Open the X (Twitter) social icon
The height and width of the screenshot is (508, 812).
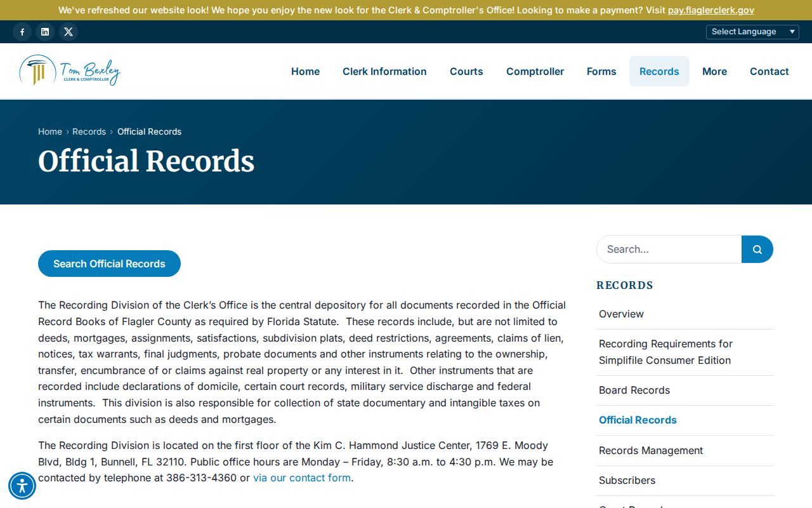point(69,32)
